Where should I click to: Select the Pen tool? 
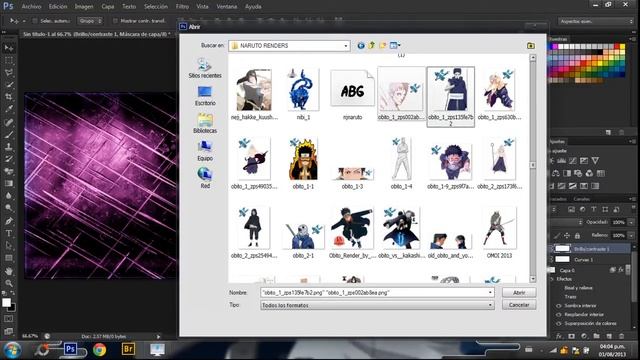point(9,221)
